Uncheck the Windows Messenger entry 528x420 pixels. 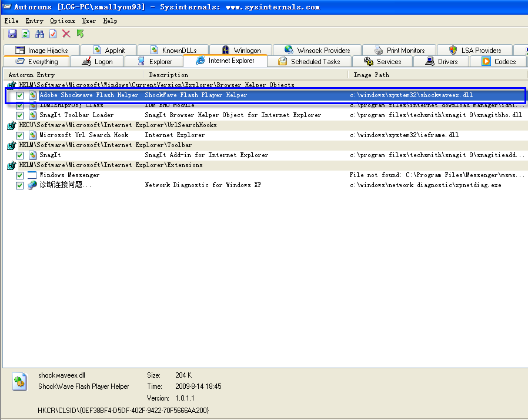19,175
